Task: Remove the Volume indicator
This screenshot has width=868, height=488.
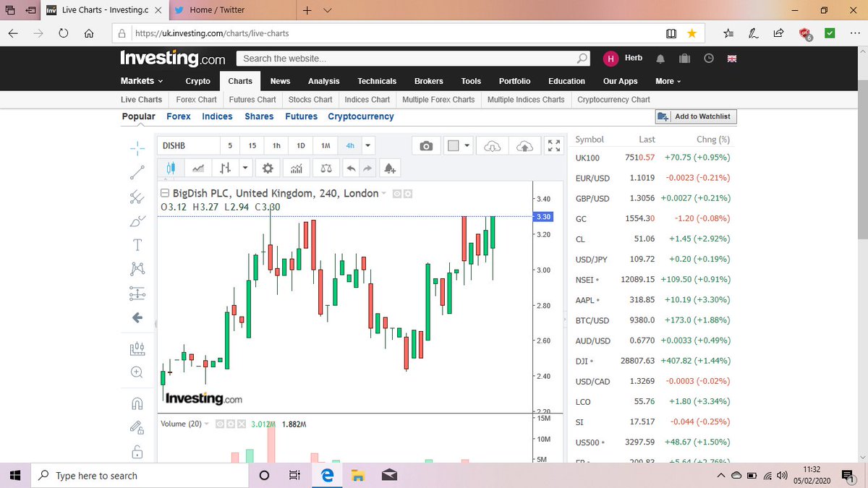Action: click(242, 424)
